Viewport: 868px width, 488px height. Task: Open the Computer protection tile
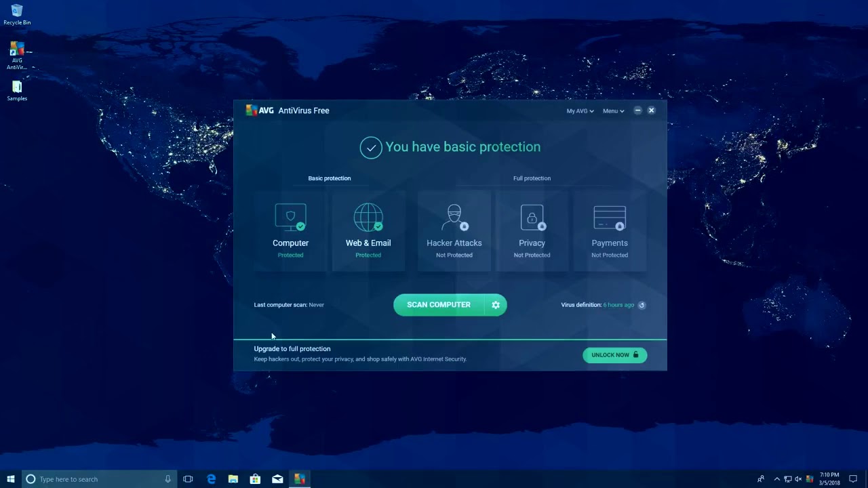[x=290, y=231]
